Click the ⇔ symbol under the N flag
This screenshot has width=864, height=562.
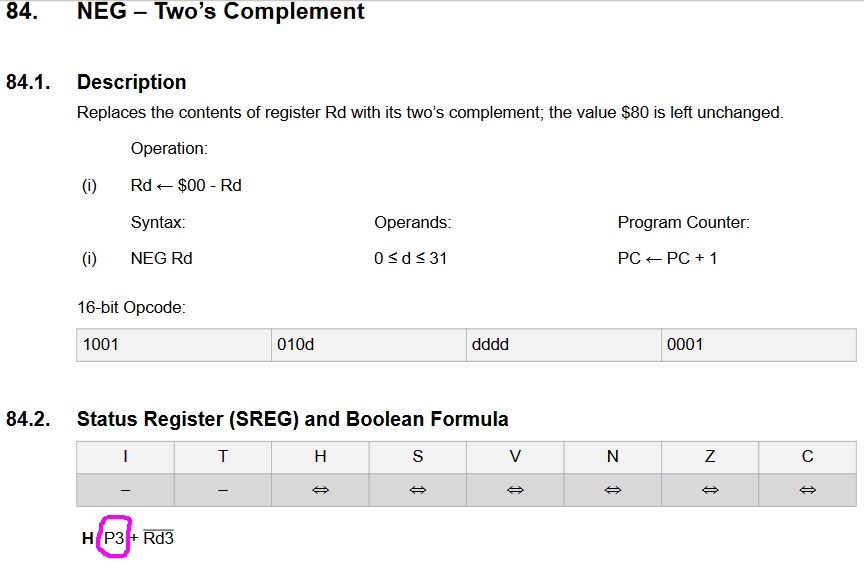[x=612, y=490]
